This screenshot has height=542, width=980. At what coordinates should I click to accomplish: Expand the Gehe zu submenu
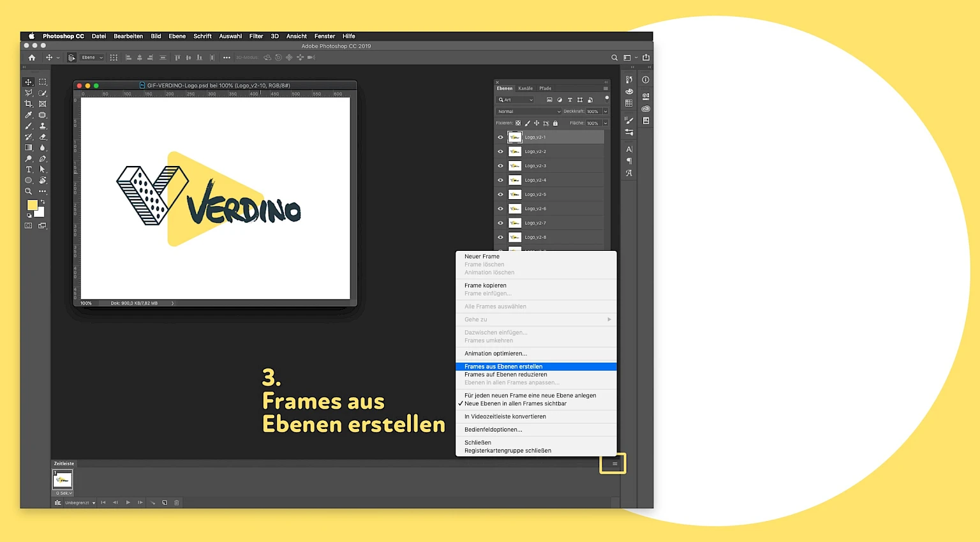pyautogui.click(x=536, y=319)
